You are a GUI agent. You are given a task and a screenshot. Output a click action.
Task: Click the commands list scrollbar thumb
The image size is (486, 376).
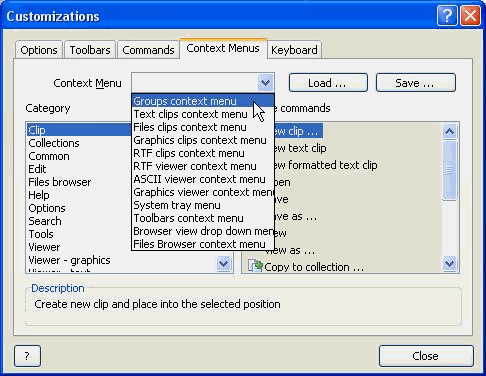pyautogui.click(x=449, y=171)
